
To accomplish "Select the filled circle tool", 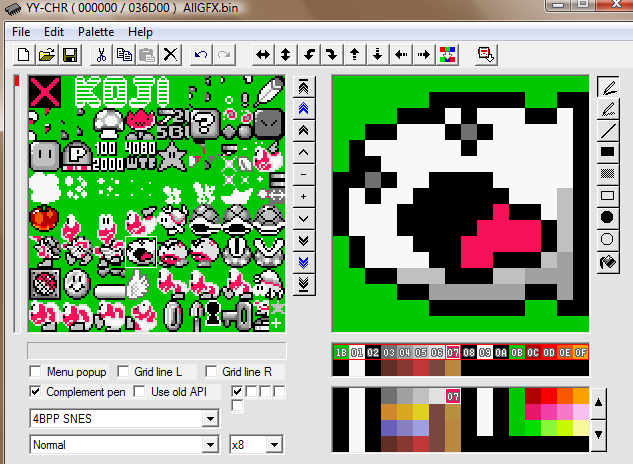I will (608, 218).
